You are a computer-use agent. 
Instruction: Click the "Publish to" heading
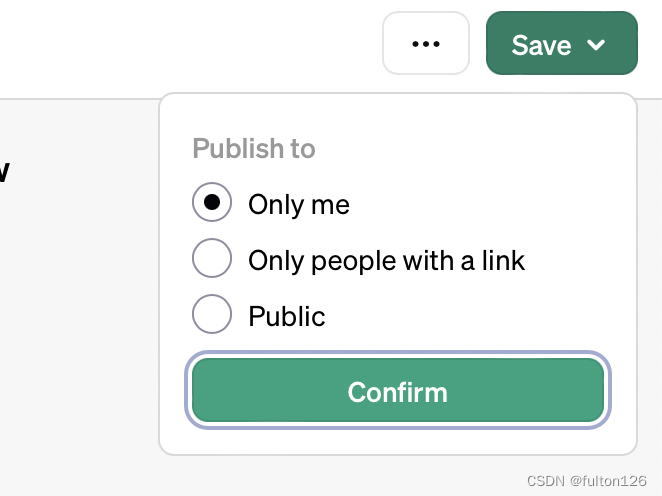(254, 149)
